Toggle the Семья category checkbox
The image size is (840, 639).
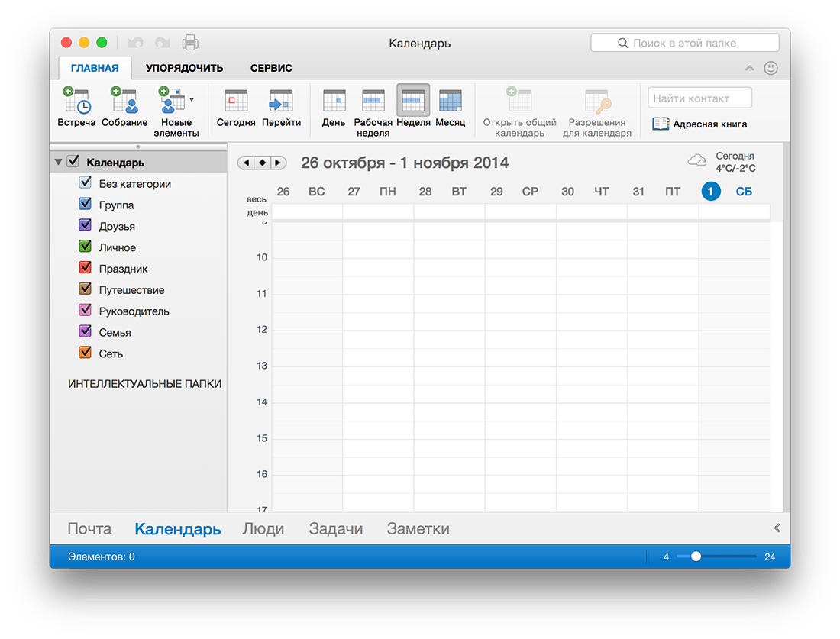[x=86, y=331]
